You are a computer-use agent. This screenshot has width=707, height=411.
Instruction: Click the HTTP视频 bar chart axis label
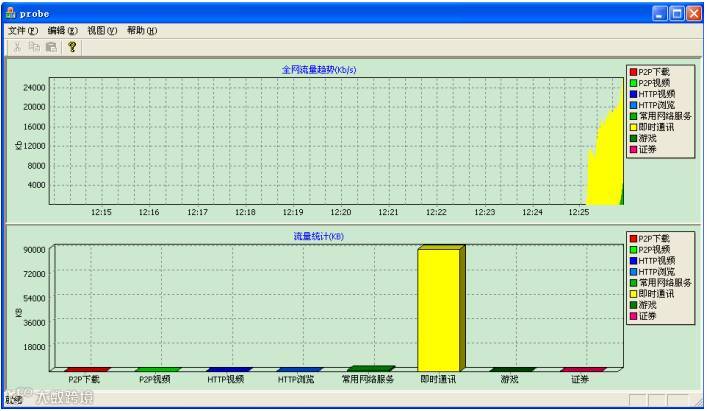pos(225,379)
